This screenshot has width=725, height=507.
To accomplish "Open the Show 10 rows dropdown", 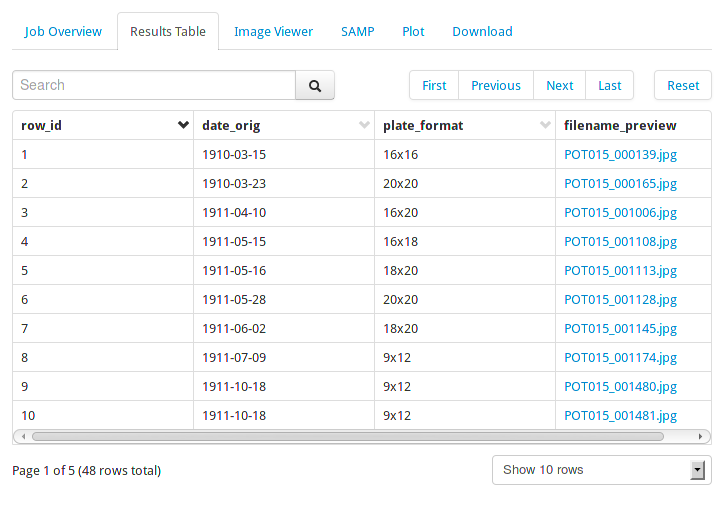I will click(602, 470).
